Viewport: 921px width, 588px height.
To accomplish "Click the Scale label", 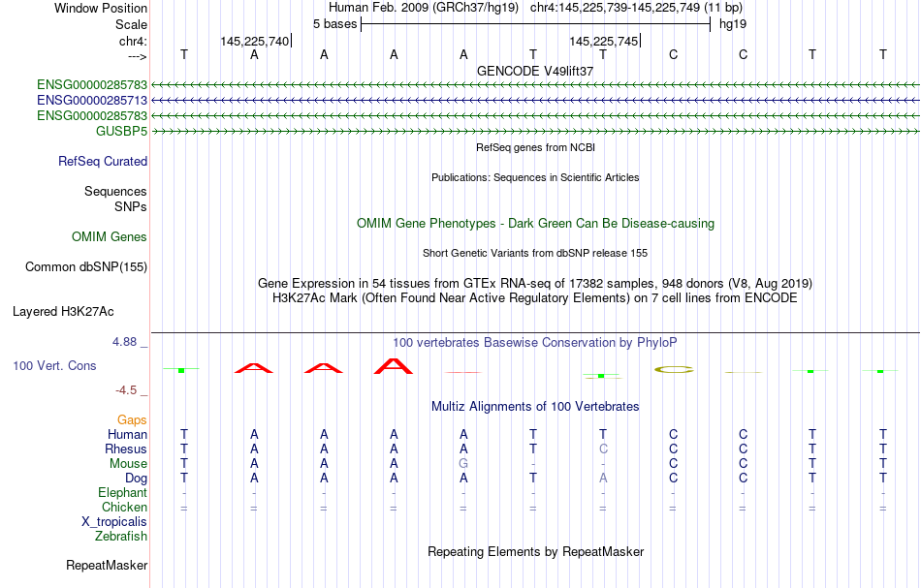I will 132,24.
